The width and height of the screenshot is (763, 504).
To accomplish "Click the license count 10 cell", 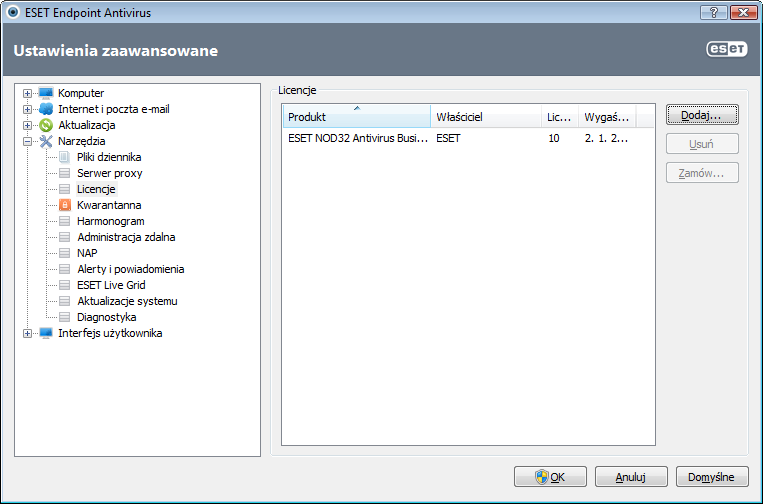I will point(554,138).
